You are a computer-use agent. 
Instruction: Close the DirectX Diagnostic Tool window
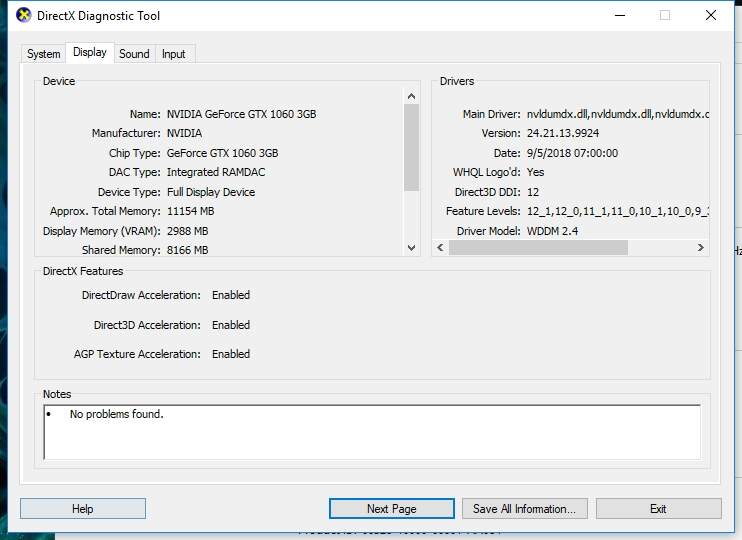pos(710,15)
